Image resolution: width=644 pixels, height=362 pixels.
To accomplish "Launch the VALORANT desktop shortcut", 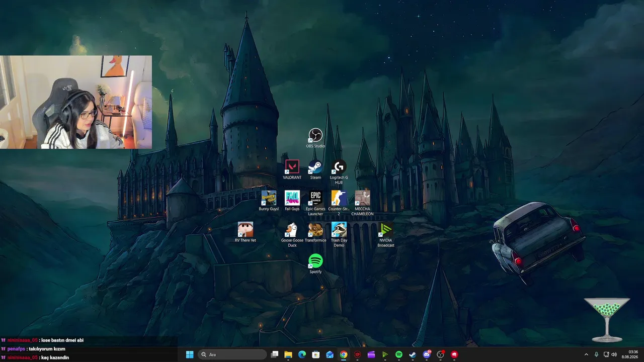I will click(x=292, y=169).
